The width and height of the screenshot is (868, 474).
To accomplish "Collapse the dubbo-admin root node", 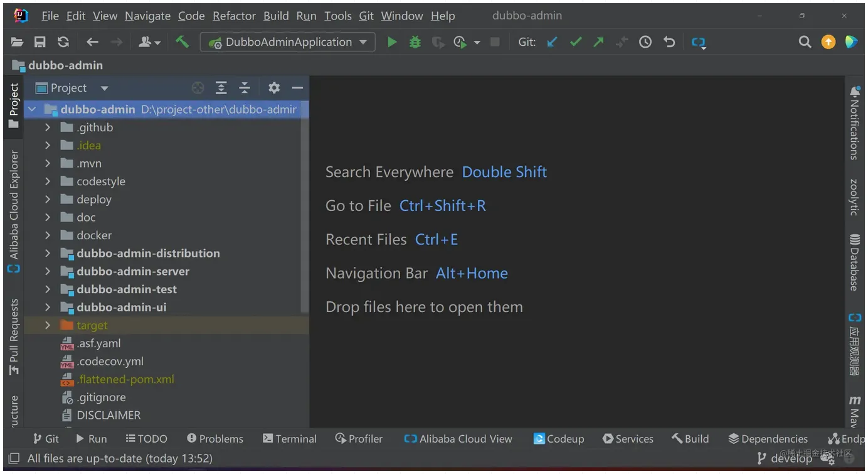I will (32, 109).
